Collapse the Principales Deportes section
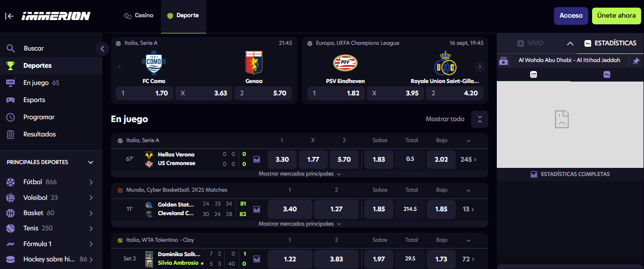The height and width of the screenshot is (269, 644). (x=91, y=162)
